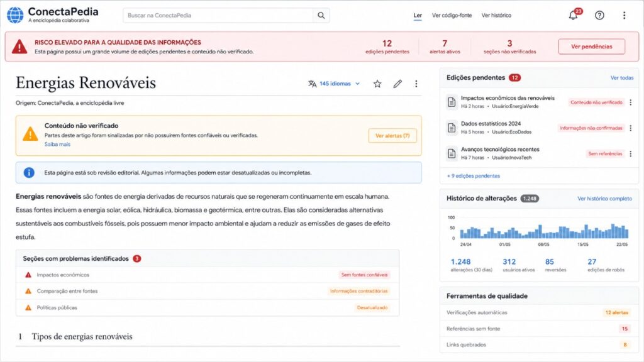Image resolution: width=644 pixels, height=362 pixels.
Task: Open the notifications bell
Action: [x=573, y=16]
